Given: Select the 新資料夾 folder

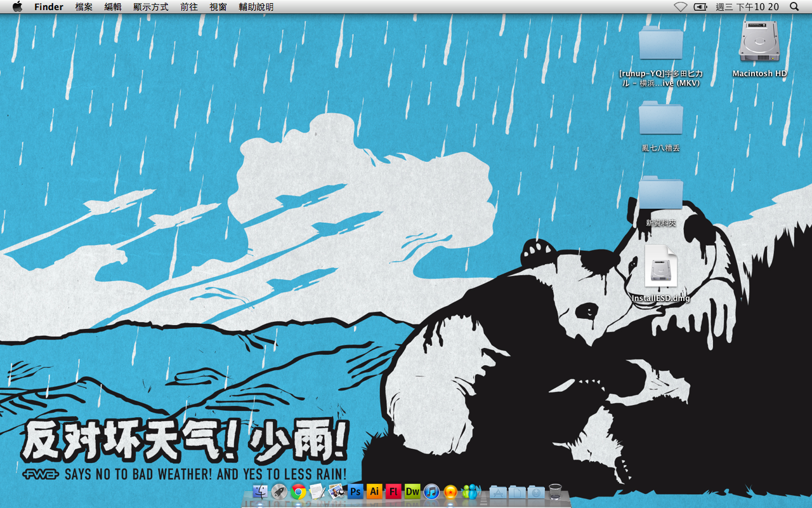Looking at the screenshot, I should coord(660,193).
